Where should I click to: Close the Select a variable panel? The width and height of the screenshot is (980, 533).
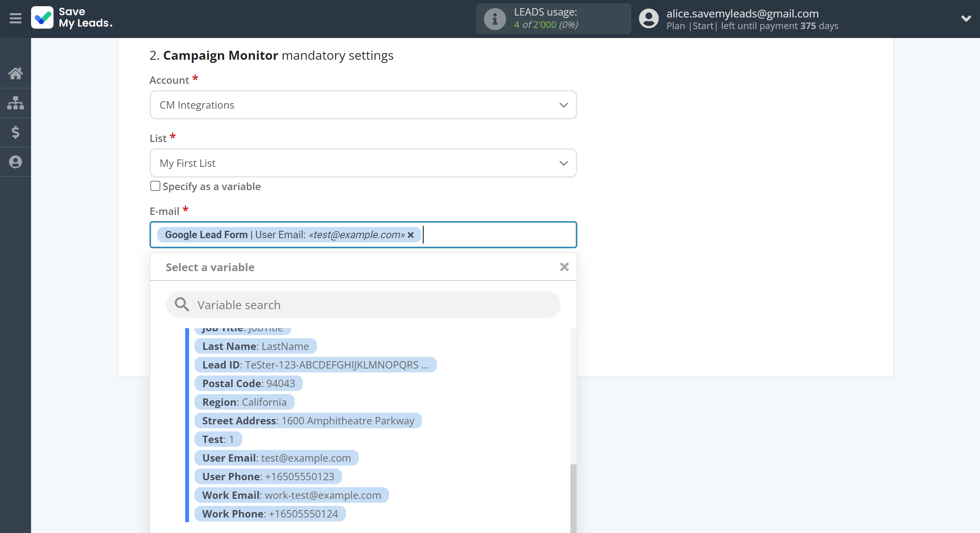564,267
